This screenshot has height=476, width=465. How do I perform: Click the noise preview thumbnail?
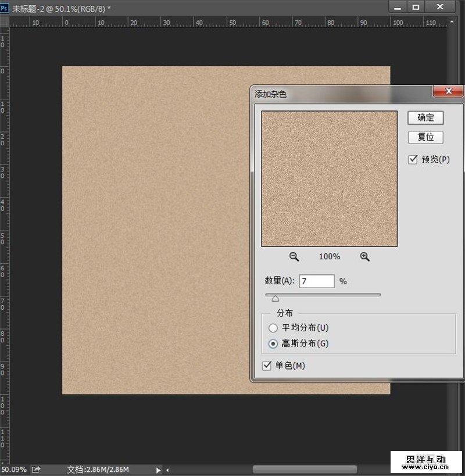pyautogui.click(x=330, y=179)
